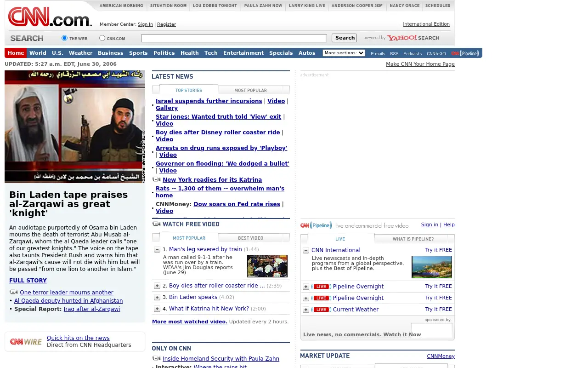Viewport: 588px width, 368px height.
Task: Click the Search button
Action: coord(345,38)
